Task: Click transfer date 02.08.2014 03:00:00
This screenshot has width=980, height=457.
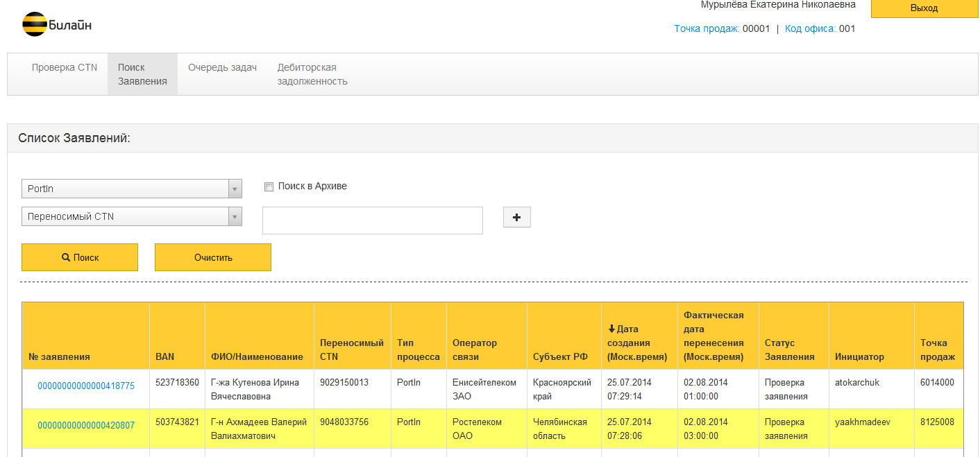Action: click(x=706, y=429)
